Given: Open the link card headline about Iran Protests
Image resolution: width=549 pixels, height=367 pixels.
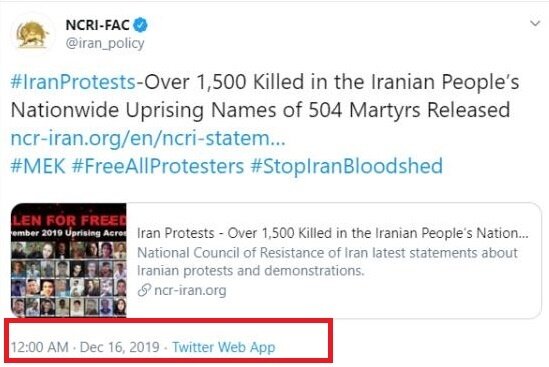Looking at the screenshot, I should (x=333, y=233).
